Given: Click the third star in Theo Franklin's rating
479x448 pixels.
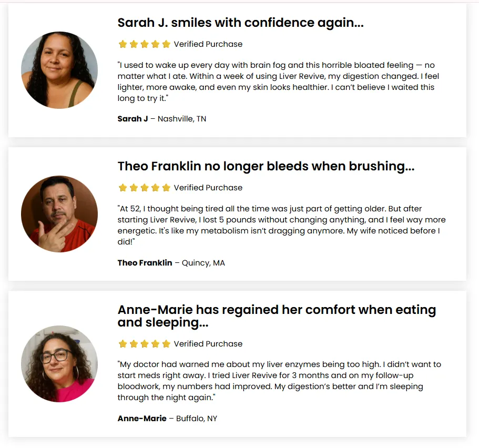Looking at the screenshot, I should 145,188.
